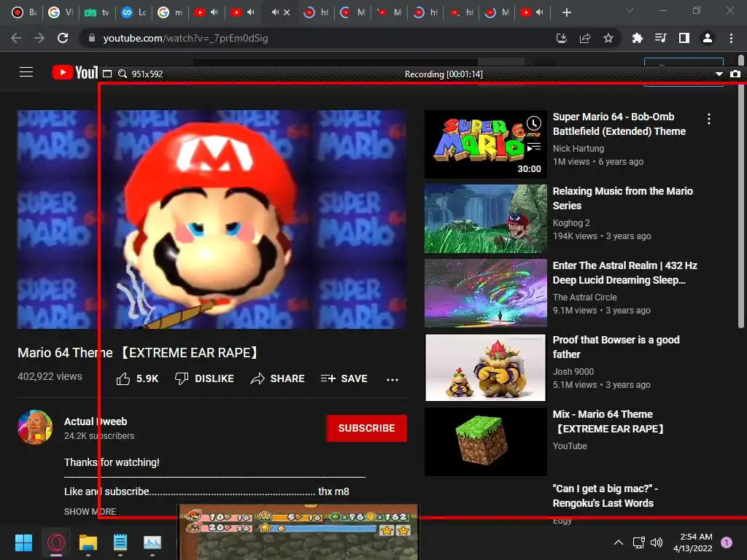Screen dimensions: 747x560
Task: Click the DISLIKE button
Action: click(x=204, y=378)
